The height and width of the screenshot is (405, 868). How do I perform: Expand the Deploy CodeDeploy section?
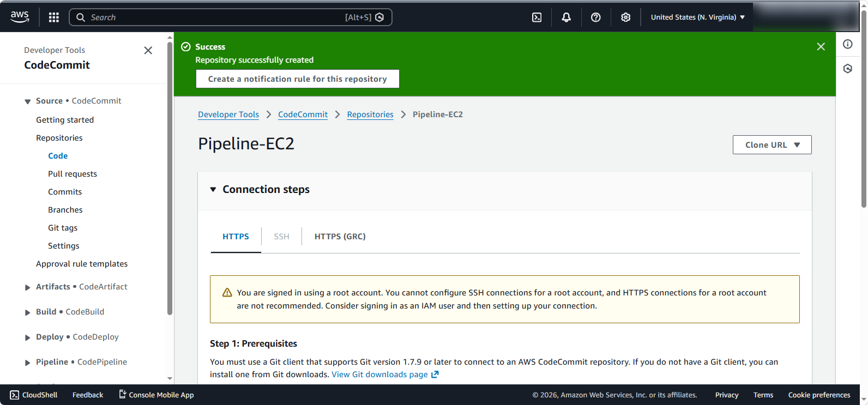(x=27, y=337)
